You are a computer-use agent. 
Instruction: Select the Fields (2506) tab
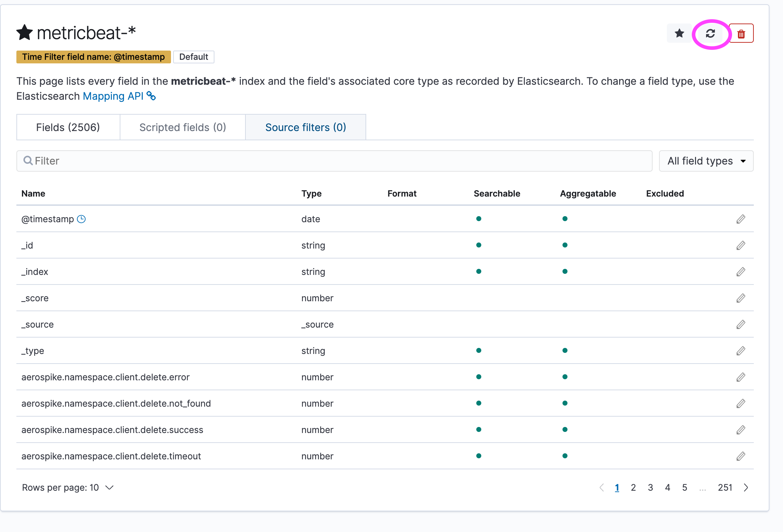click(68, 127)
